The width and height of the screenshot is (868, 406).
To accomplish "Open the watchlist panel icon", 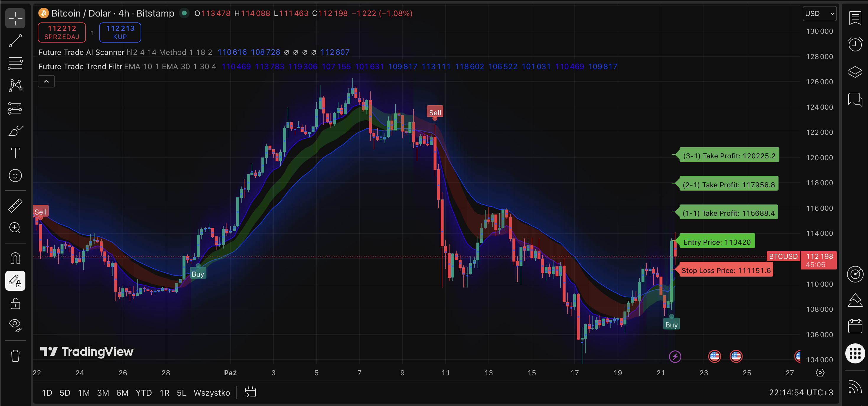I will (855, 18).
